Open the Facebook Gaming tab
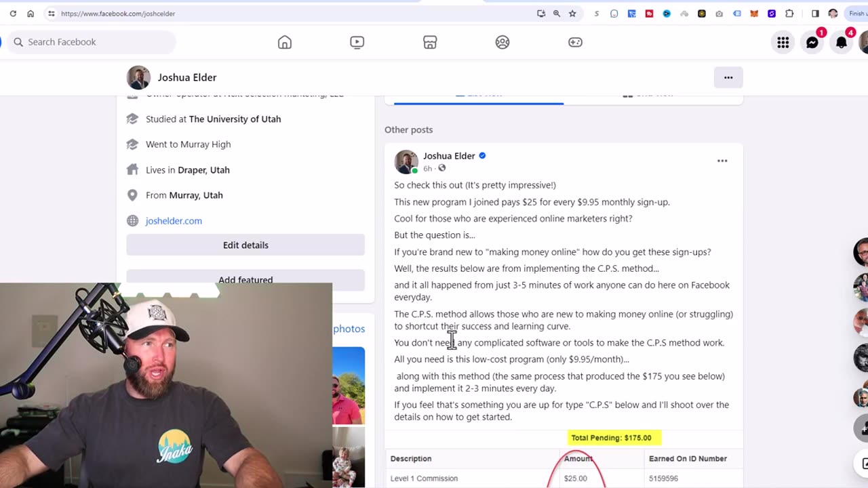Viewport: 868px width, 488px height. [x=575, y=42]
